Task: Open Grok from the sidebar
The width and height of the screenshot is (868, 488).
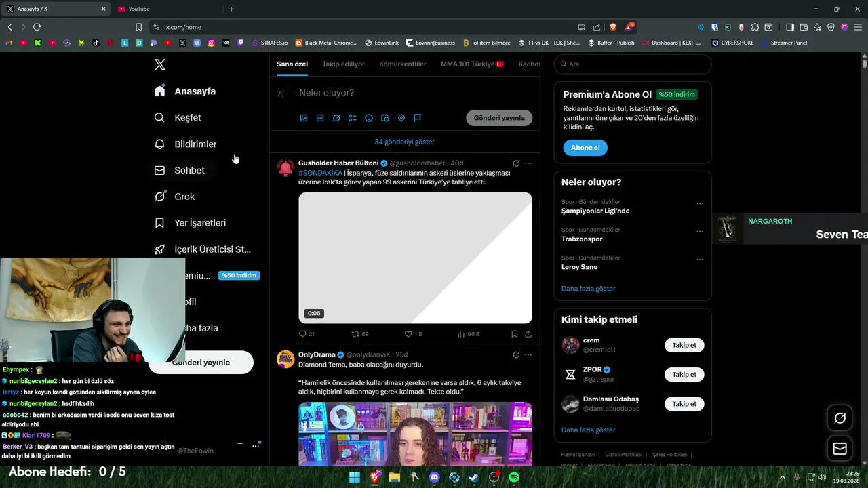Action: [x=175, y=197]
